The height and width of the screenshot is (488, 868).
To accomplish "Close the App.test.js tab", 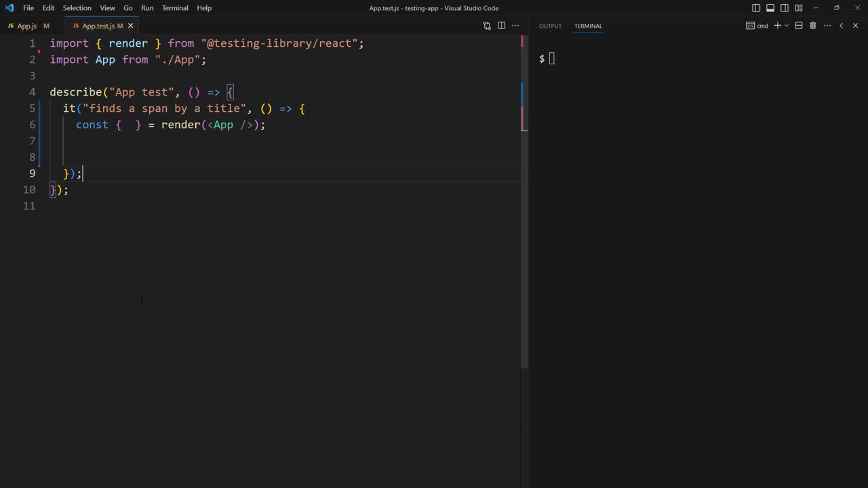I will coord(131,26).
